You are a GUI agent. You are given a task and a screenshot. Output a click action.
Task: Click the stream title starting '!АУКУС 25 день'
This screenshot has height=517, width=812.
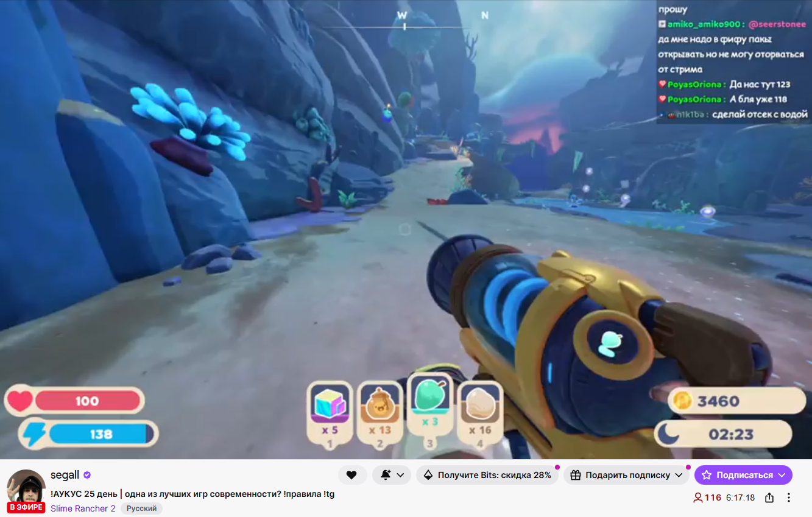(x=192, y=494)
